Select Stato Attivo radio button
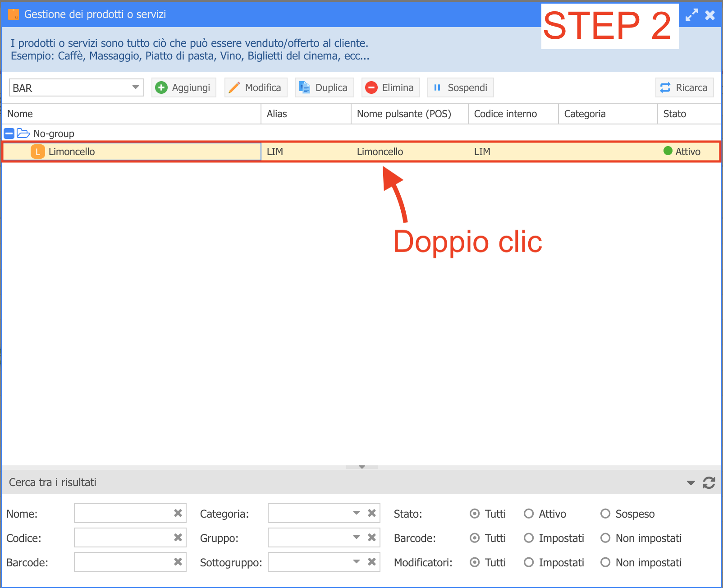This screenshot has height=588, width=723. pyautogui.click(x=529, y=514)
